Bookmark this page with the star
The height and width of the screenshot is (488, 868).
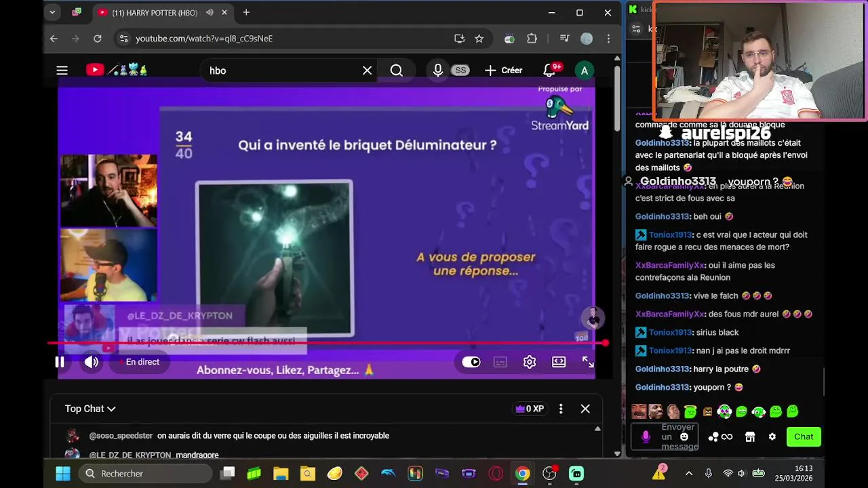(479, 39)
